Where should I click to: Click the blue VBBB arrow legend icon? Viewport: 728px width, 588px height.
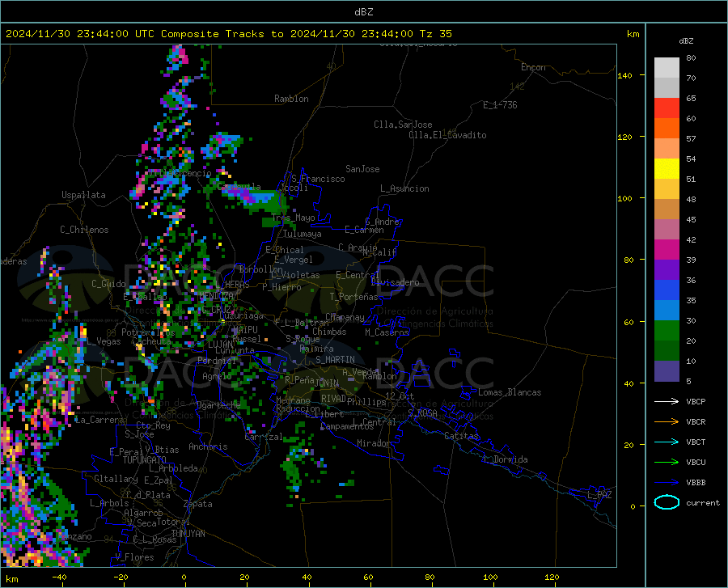coord(667,483)
